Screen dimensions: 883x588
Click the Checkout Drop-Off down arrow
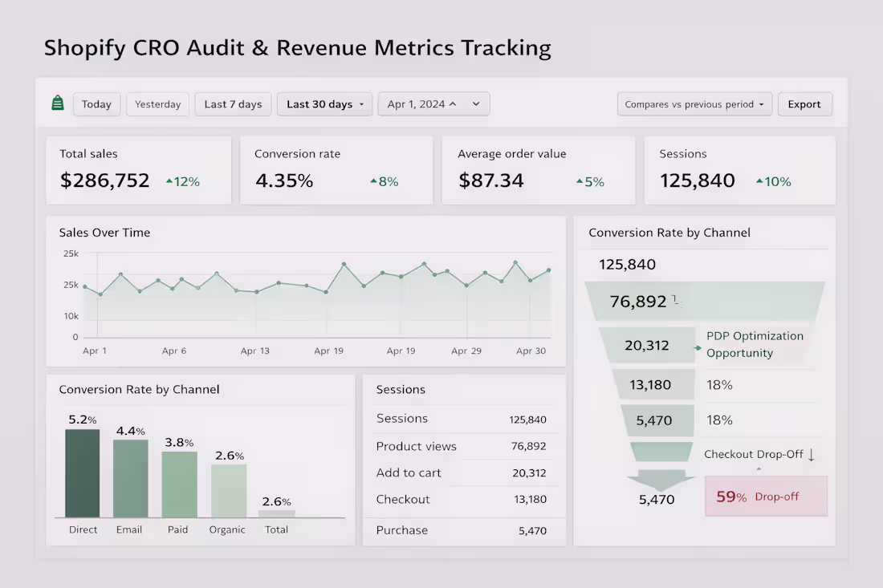(x=811, y=455)
